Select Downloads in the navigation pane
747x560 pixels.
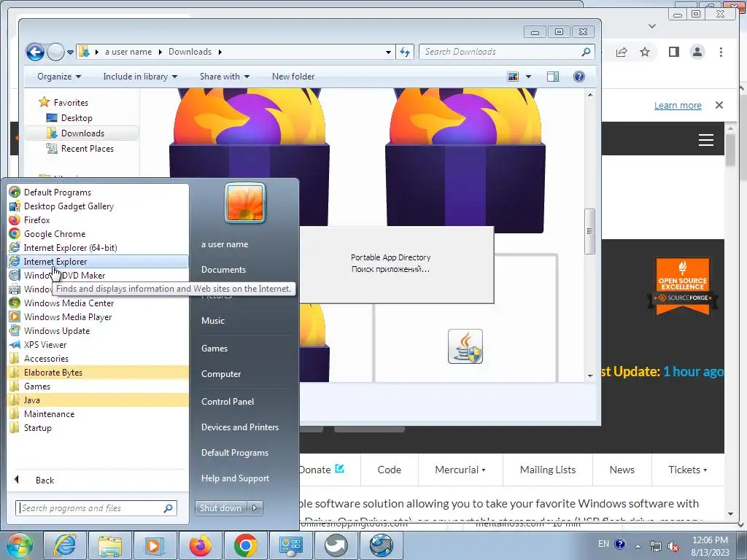pyautogui.click(x=82, y=133)
